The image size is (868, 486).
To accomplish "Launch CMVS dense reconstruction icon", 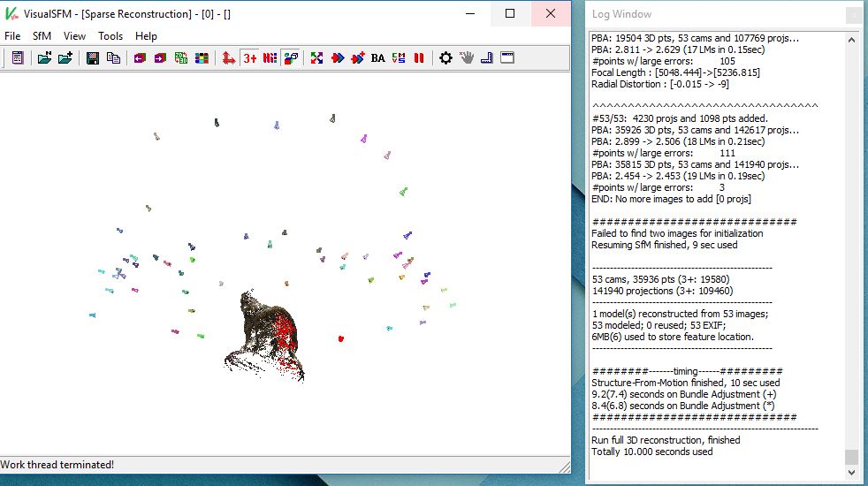I will coord(399,58).
